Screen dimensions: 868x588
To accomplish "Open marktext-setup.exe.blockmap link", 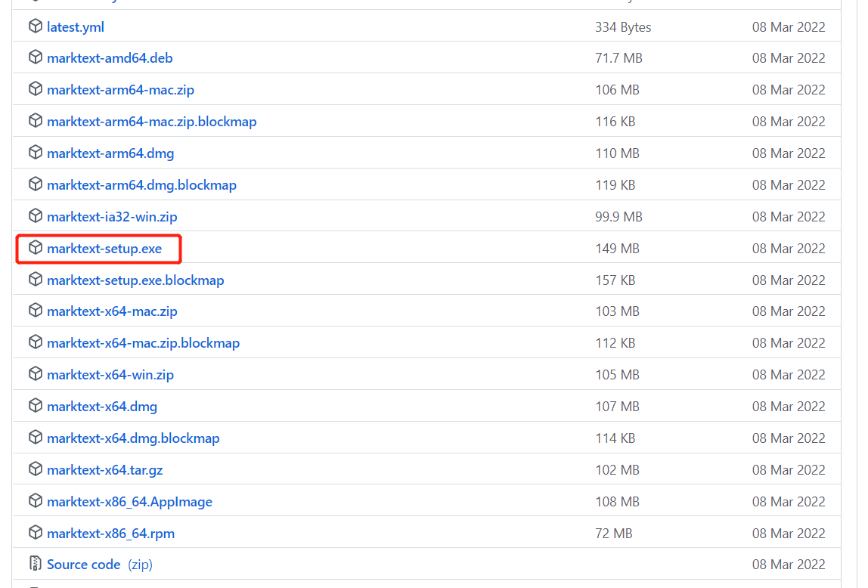I will pyautogui.click(x=135, y=280).
